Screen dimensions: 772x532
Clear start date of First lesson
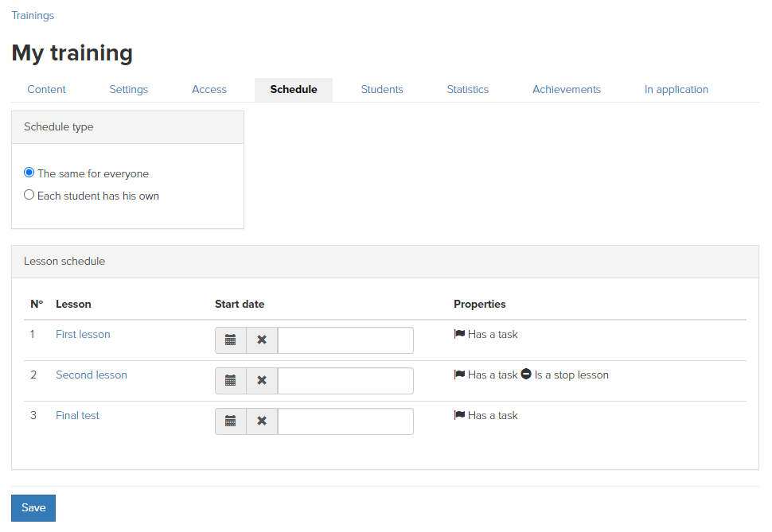tap(262, 340)
